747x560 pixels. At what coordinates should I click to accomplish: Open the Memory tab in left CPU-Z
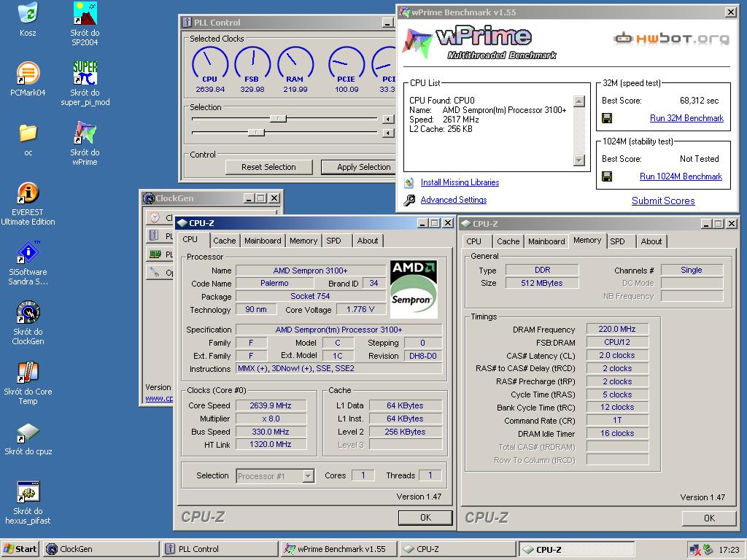click(x=303, y=241)
